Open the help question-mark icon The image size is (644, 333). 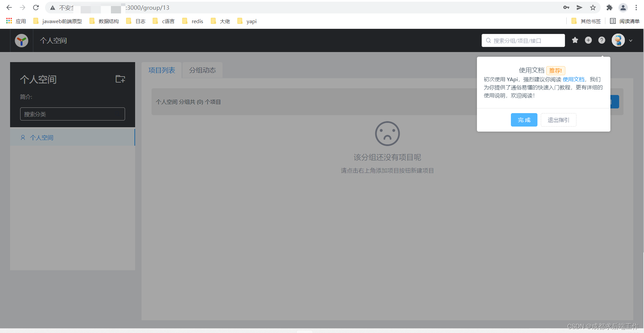click(602, 40)
